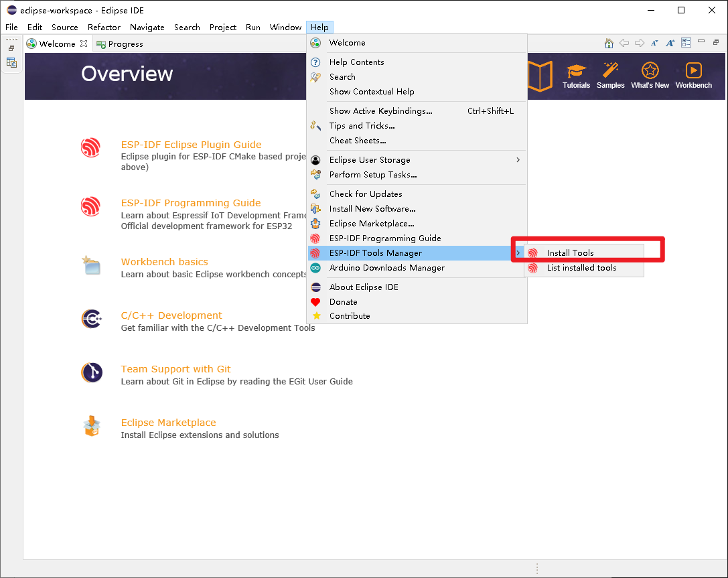Open Tutorials from the Welcome banner

click(x=576, y=76)
